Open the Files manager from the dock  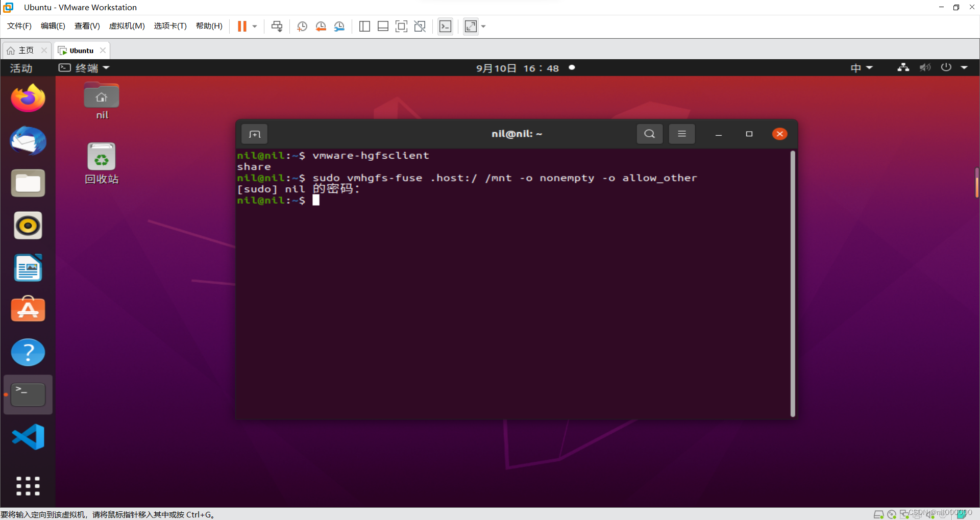point(28,183)
